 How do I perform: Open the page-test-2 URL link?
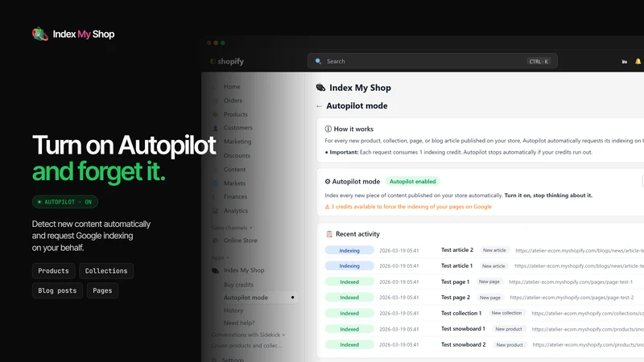click(x=572, y=298)
